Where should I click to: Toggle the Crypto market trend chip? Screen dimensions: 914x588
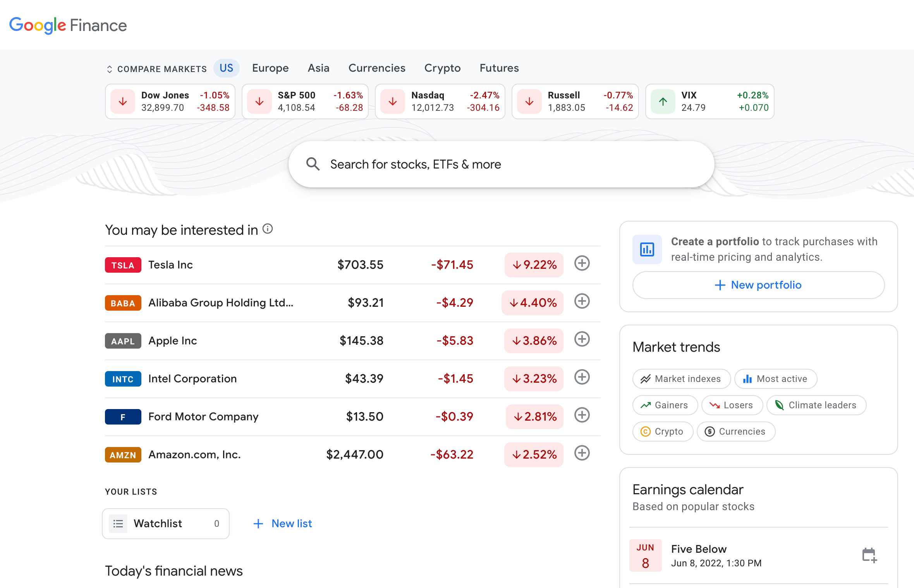663,431
